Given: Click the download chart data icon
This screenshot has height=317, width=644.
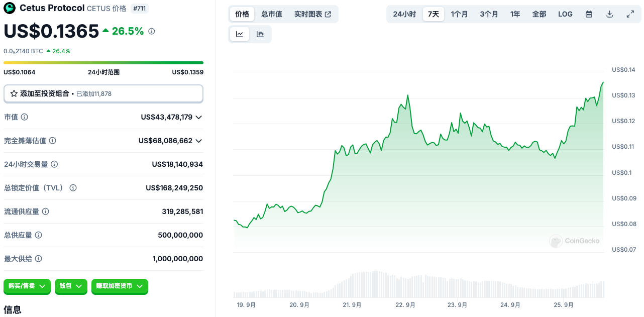Looking at the screenshot, I should point(609,14).
